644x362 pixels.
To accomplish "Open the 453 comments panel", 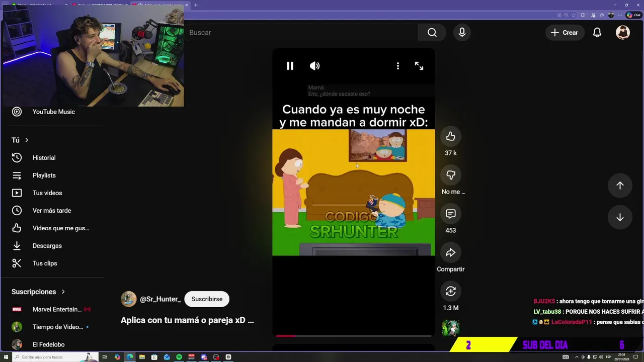I will tap(450, 214).
